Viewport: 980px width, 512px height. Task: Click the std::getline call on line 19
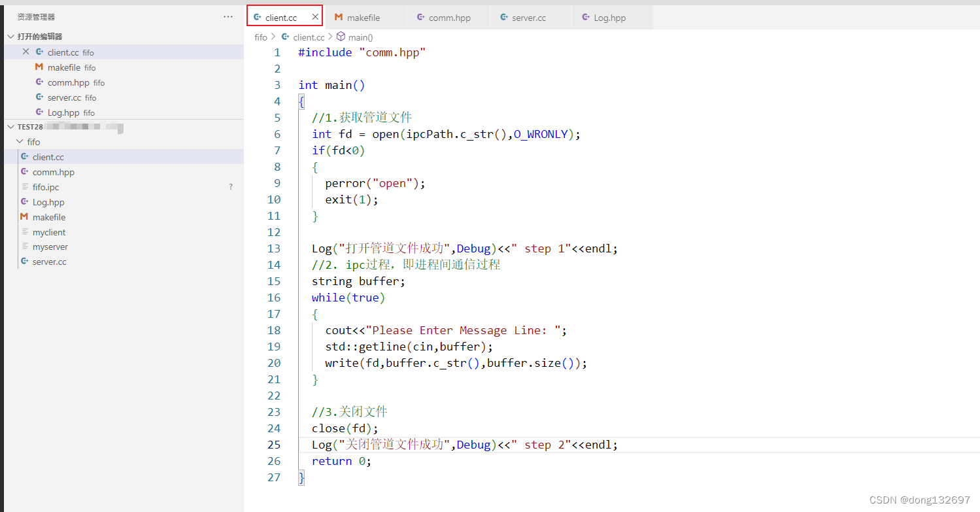(x=409, y=347)
